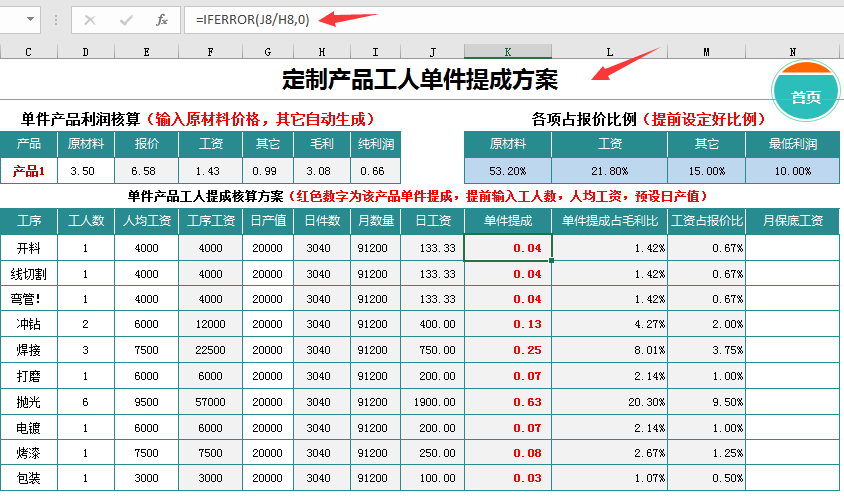
Task: Select raw material price cell 3.50
Action: 86,171
